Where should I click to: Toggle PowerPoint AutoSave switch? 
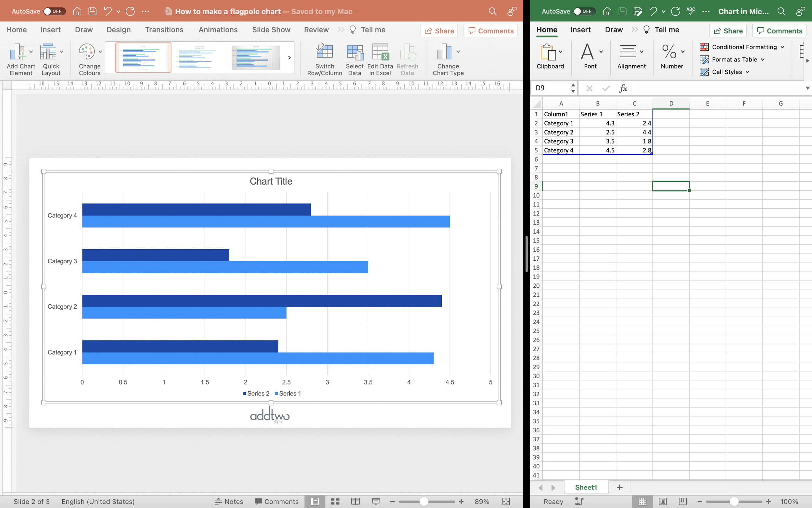(54, 11)
